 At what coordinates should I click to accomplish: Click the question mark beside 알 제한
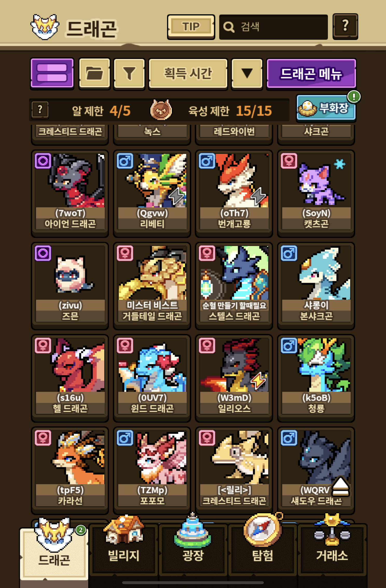point(40,110)
